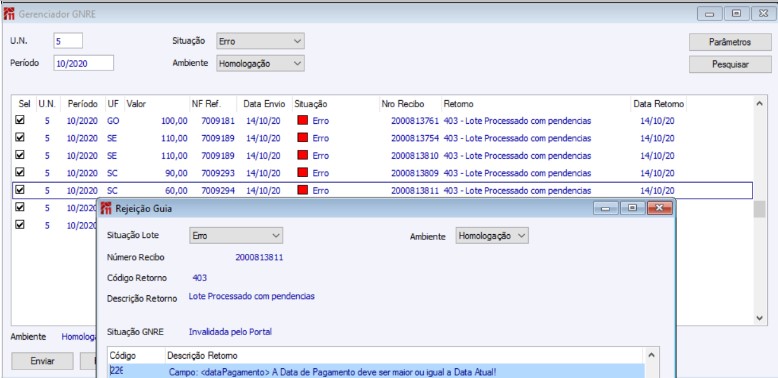
Task: Maximize the Rejeição Guia dialog
Action: pos(632,208)
